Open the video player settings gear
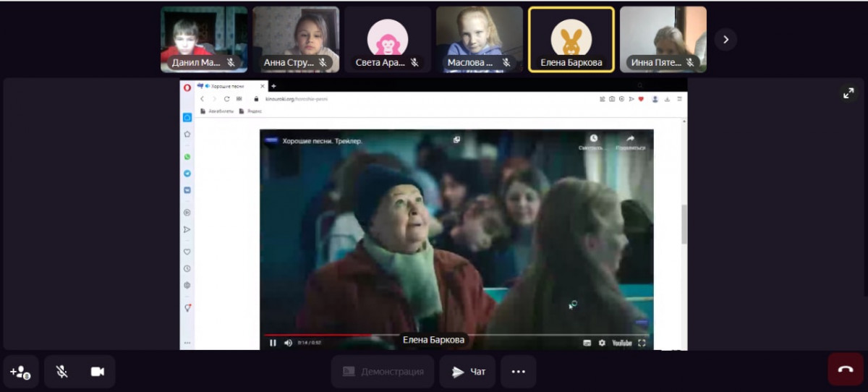This screenshot has height=392, width=868. pos(602,343)
